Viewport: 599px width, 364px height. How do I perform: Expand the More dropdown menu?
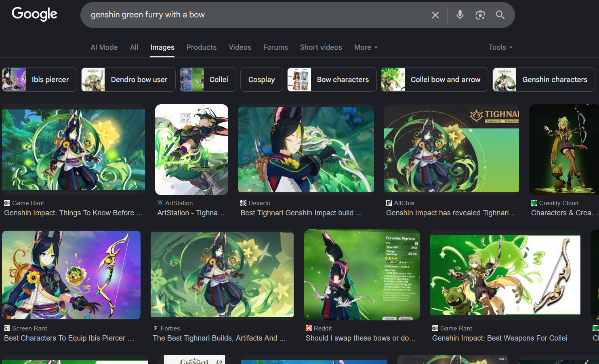click(x=366, y=47)
